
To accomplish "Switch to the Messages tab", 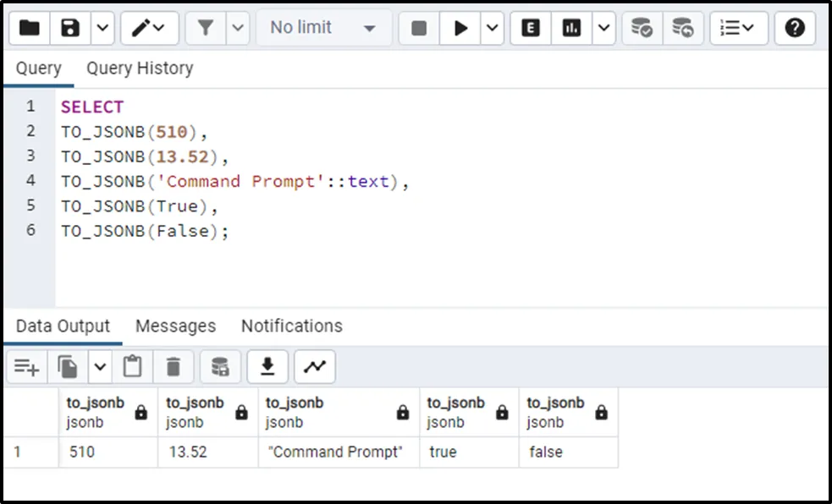I will [x=175, y=326].
